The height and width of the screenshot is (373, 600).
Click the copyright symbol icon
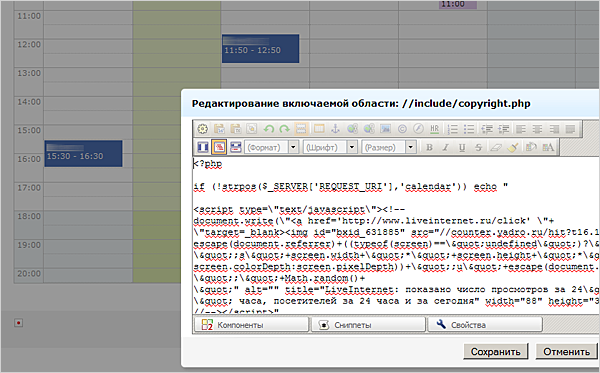tap(402, 129)
